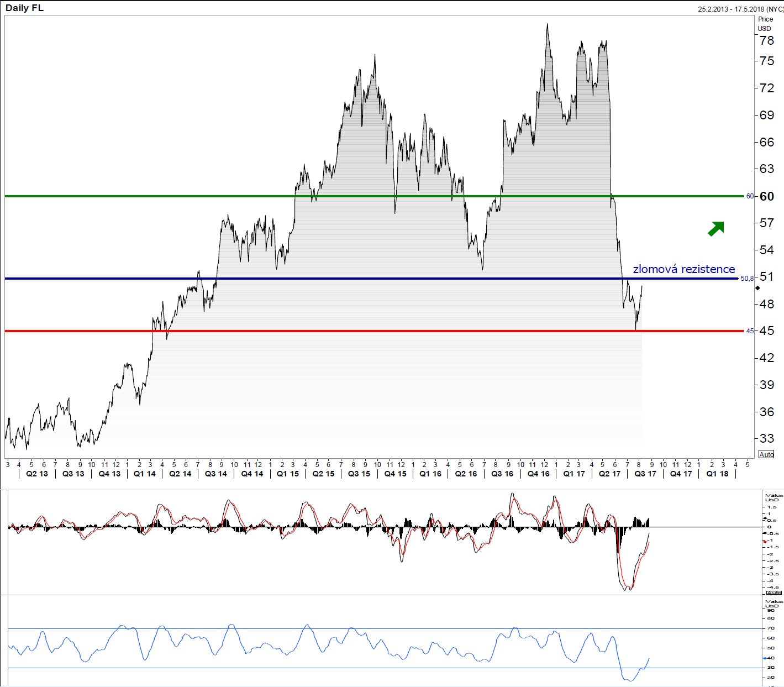The image size is (784, 687).
Task: Click the Q1 18 label on time axis
Action: click(717, 474)
